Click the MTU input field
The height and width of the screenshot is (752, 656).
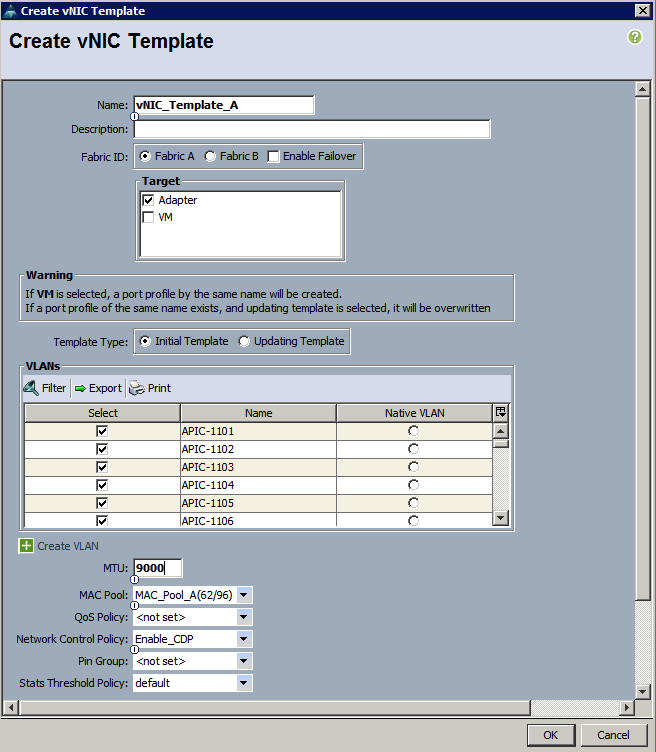(157, 568)
